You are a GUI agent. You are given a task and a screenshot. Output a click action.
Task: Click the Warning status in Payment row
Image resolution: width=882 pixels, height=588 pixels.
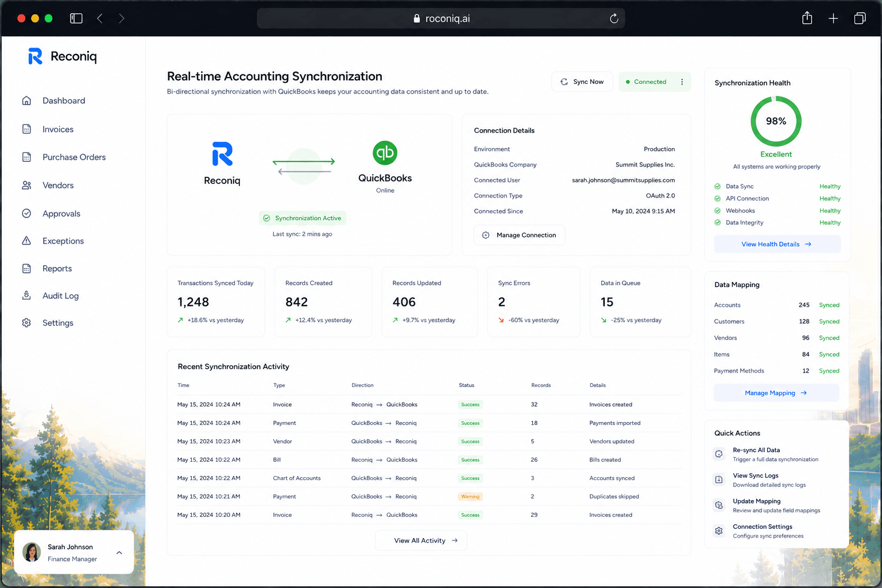click(x=470, y=497)
